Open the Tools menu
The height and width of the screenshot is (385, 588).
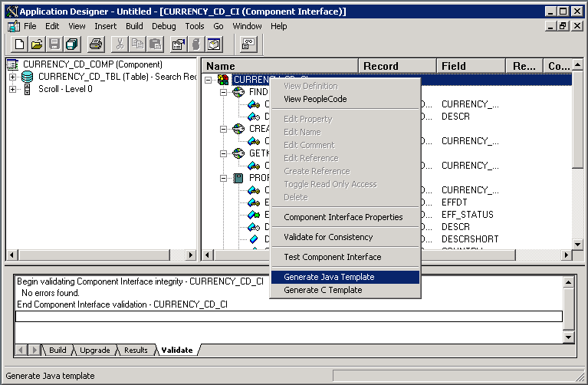pos(195,26)
